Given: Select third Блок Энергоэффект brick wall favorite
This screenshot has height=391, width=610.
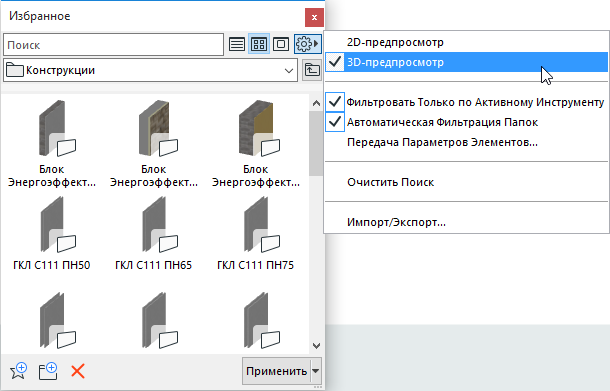Looking at the screenshot, I should coord(256,144).
